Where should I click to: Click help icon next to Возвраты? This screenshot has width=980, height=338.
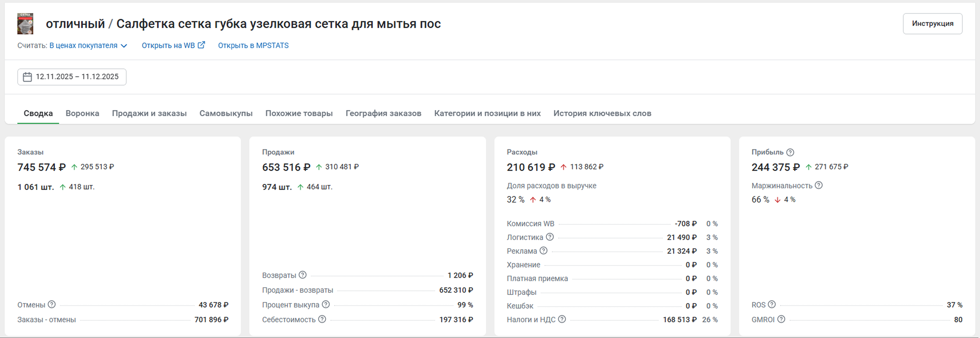(x=302, y=275)
